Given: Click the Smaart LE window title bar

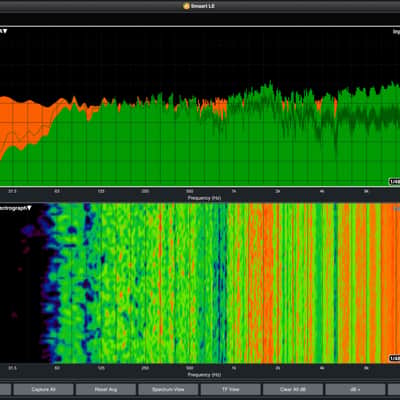Looking at the screenshot, I should pos(200,6).
